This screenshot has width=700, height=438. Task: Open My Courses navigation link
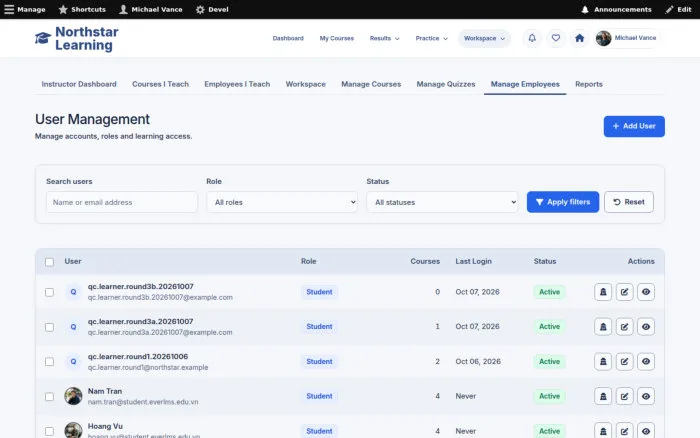click(337, 38)
